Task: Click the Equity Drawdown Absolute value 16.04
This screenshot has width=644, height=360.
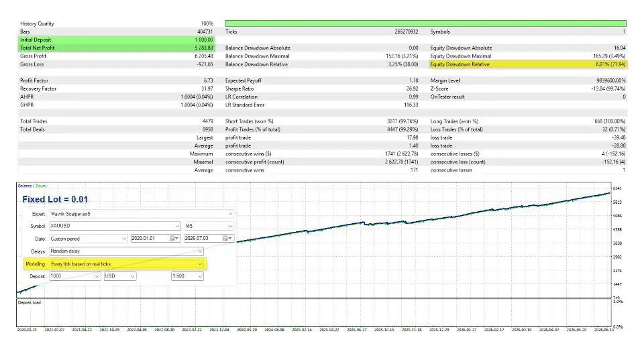Action: tap(620, 48)
